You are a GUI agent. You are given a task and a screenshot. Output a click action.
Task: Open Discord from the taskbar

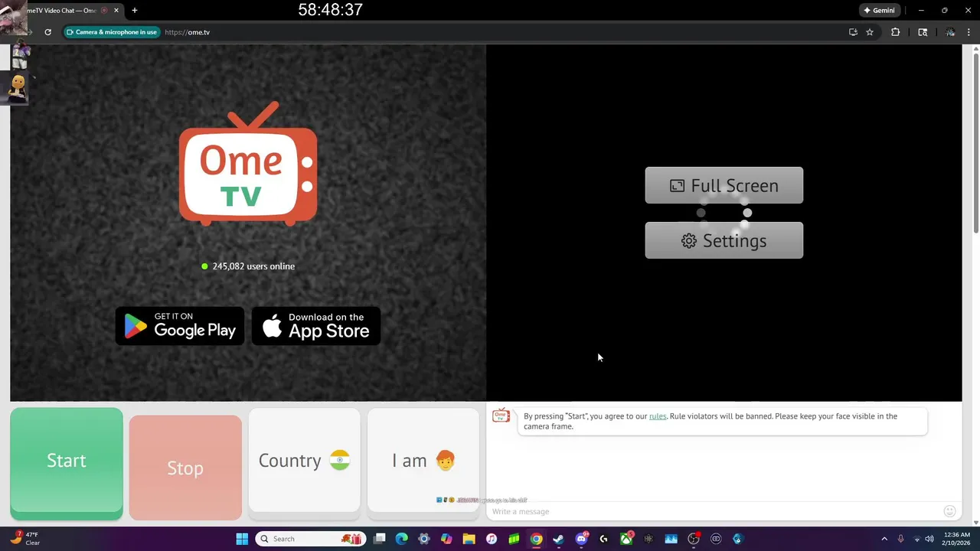point(581,539)
